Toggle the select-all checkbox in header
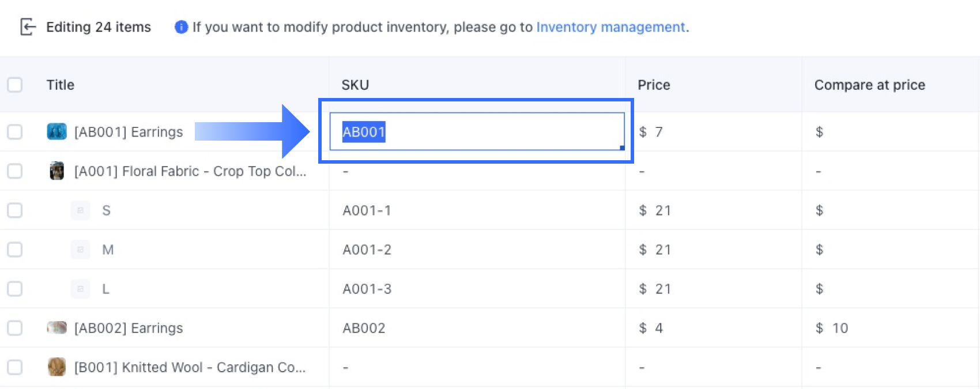The image size is (980, 389). 15,85
